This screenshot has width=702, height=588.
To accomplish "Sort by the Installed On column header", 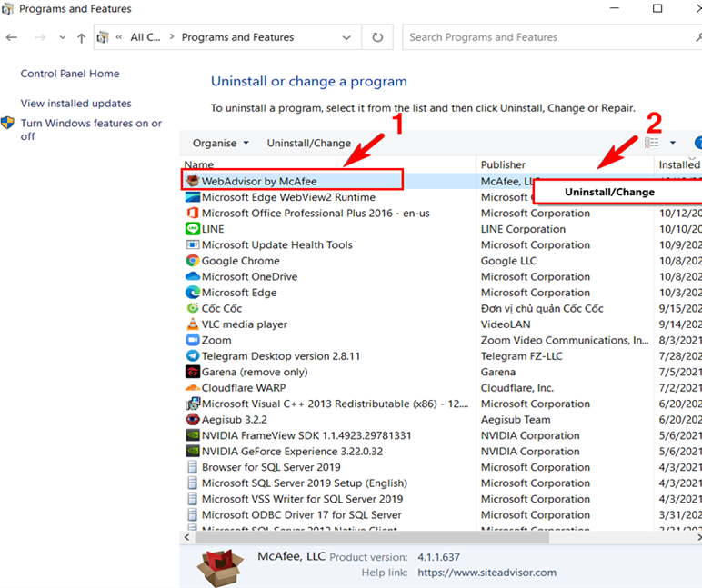I will 679,164.
